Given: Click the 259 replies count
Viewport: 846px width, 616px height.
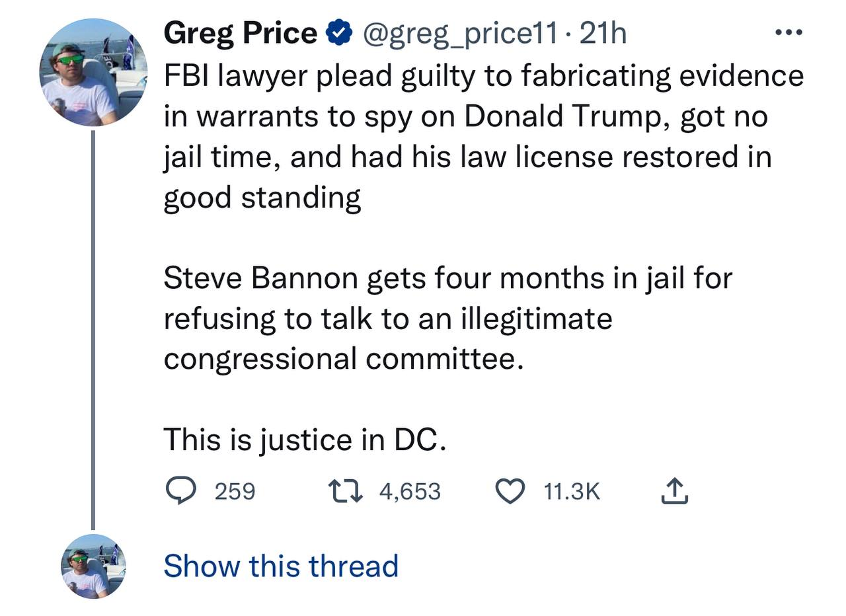Looking at the screenshot, I should click(x=235, y=491).
